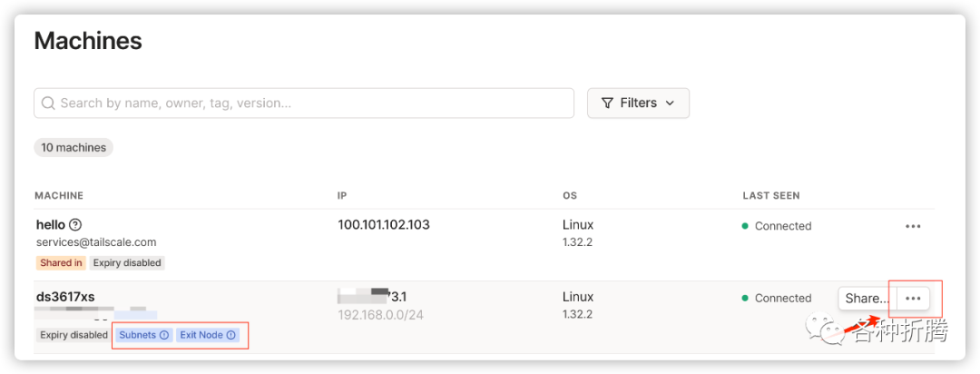Click the Expiry disabled badge under ds3617xs
Viewport: 980px width, 374px height.
(73, 335)
